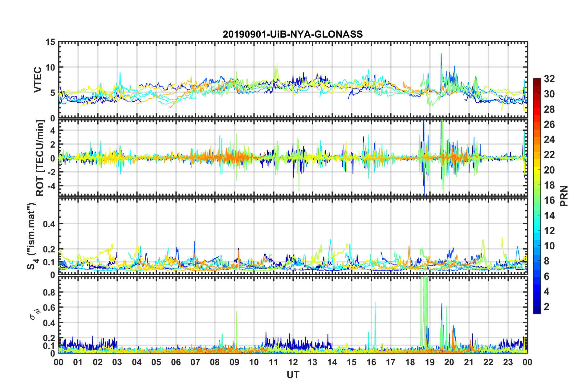Click the VTEC axis tick label 15

(51, 42)
